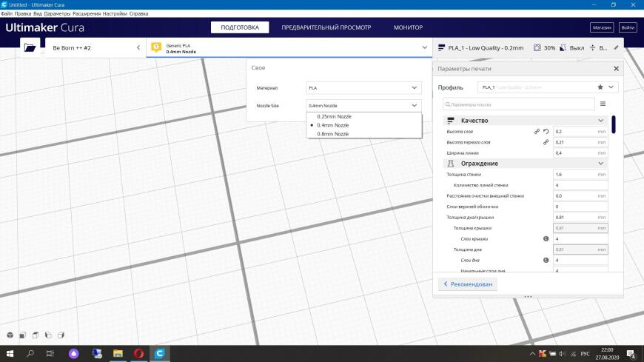644x362 pixels.
Task: Click the Толщина дна/крышки value field
Action: [580, 218]
